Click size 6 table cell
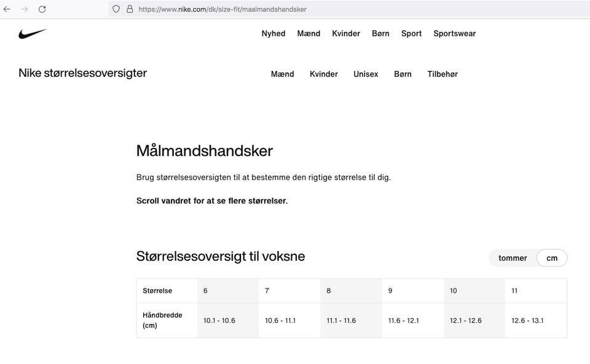Image resolution: width=590 pixels, height=364 pixels. 228,291
